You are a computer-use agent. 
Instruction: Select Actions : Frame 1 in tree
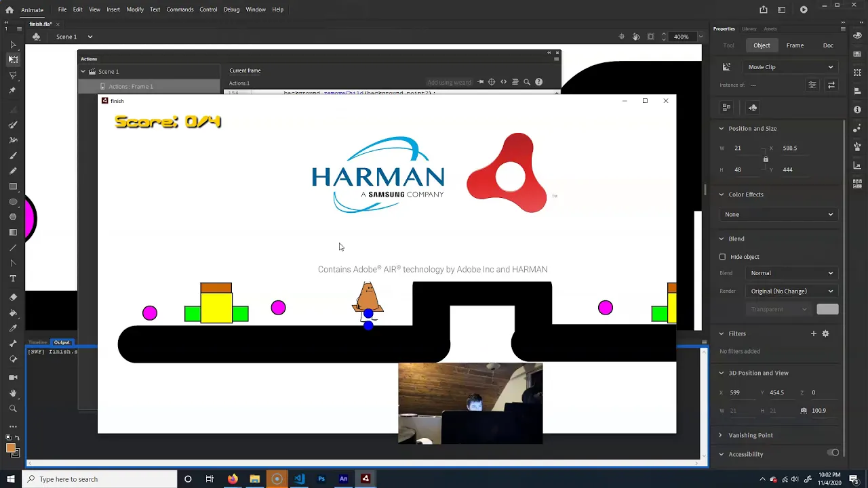point(149,86)
